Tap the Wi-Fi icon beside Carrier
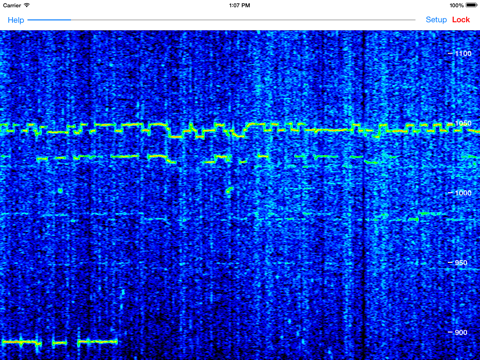This screenshot has width=480, height=360. 27,5
